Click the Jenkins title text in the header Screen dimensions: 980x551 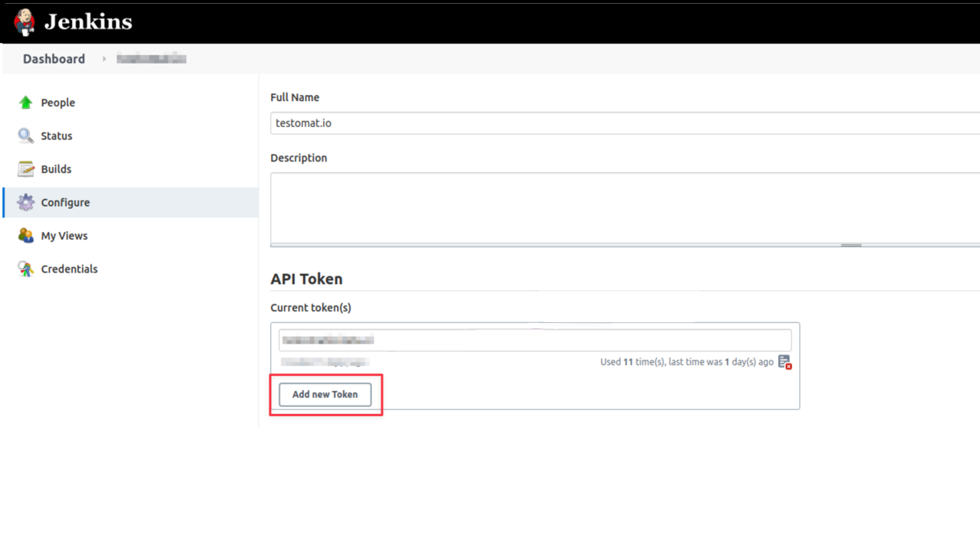pyautogui.click(x=88, y=22)
